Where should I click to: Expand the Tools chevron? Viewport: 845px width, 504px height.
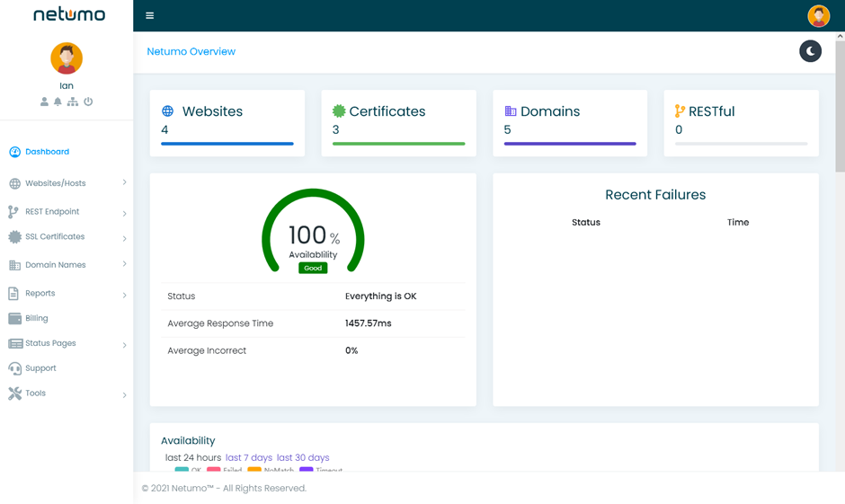click(x=124, y=395)
